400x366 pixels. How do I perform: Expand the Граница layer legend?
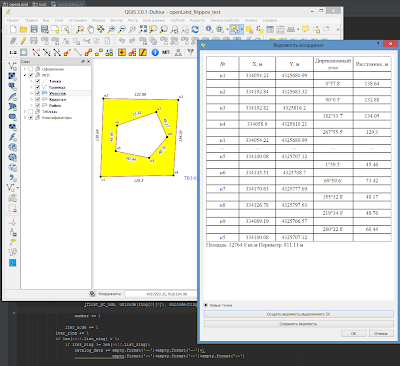[32, 87]
